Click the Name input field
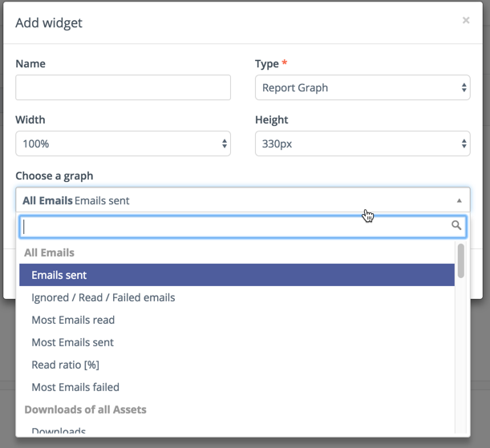This screenshot has width=490, height=448. 123,87
